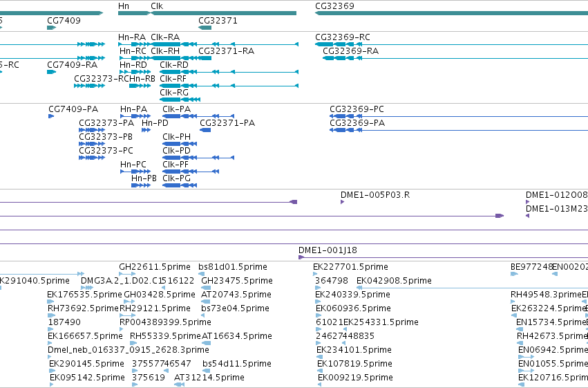Click protein CG32371-PA label
The height and width of the screenshot is (388, 588).
[227, 123]
